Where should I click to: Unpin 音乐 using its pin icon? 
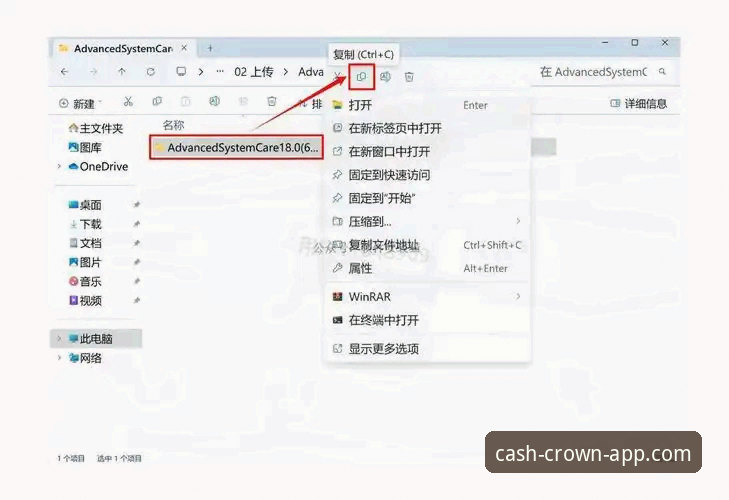137,281
